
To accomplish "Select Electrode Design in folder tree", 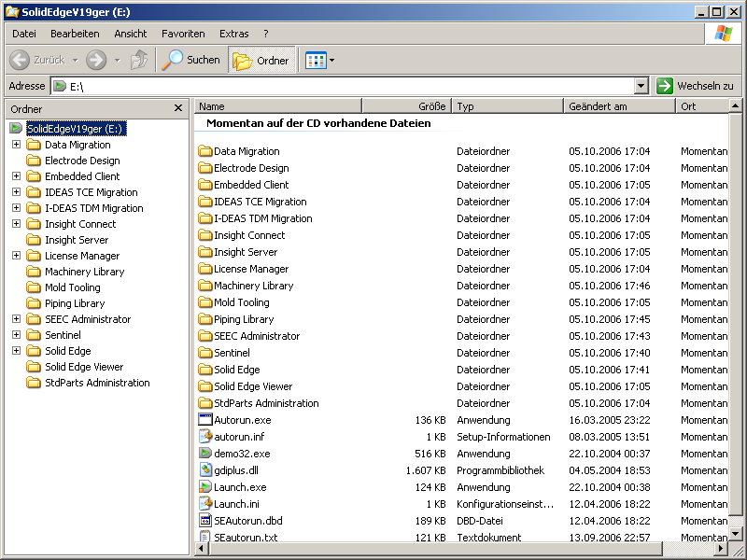I will point(82,161).
